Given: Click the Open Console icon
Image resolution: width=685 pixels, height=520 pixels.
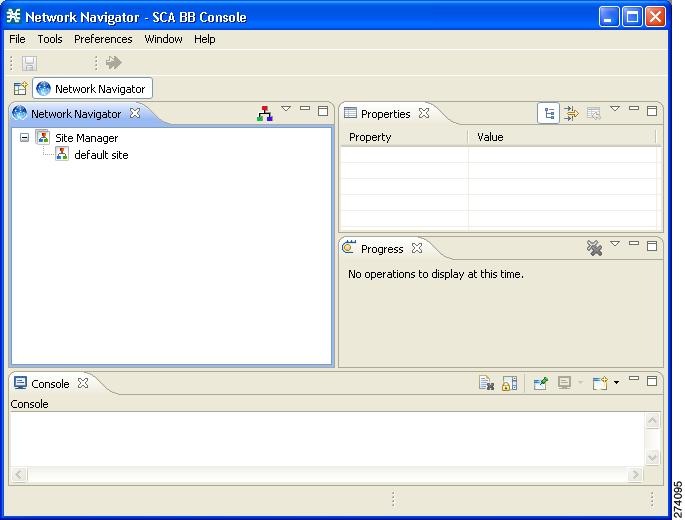Looking at the screenshot, I should tap(600, 383).
